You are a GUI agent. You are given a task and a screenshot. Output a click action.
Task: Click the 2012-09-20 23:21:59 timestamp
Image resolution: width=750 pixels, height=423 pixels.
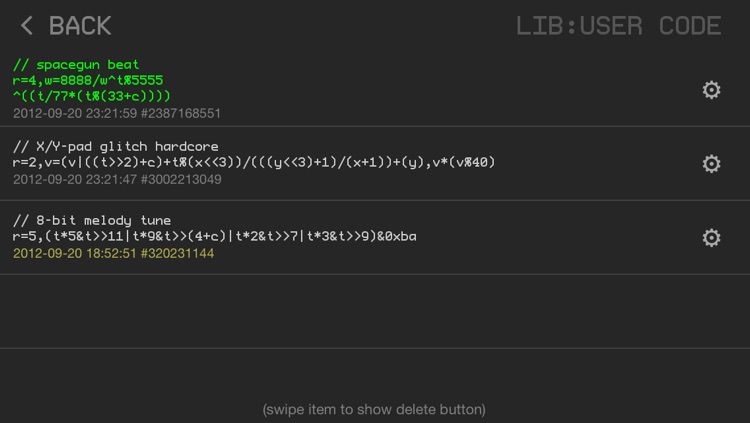click(x=75, y=113)
